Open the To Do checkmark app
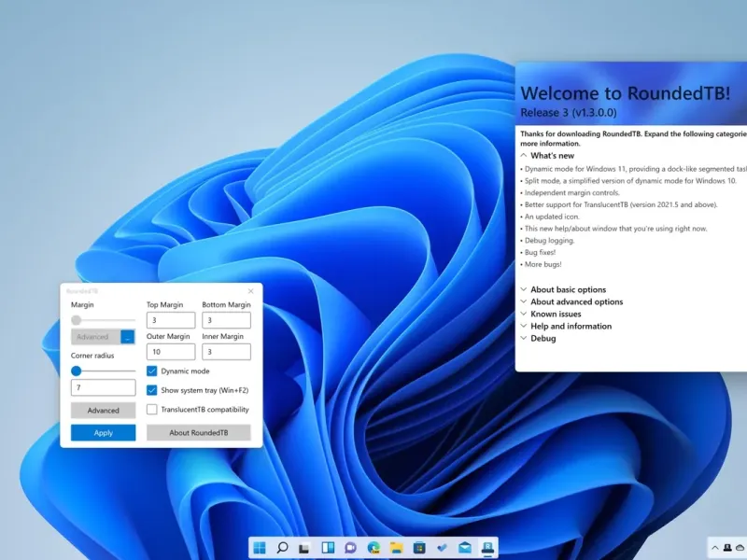The height and width of the screenshot is (560, 747). pos(442,548)
